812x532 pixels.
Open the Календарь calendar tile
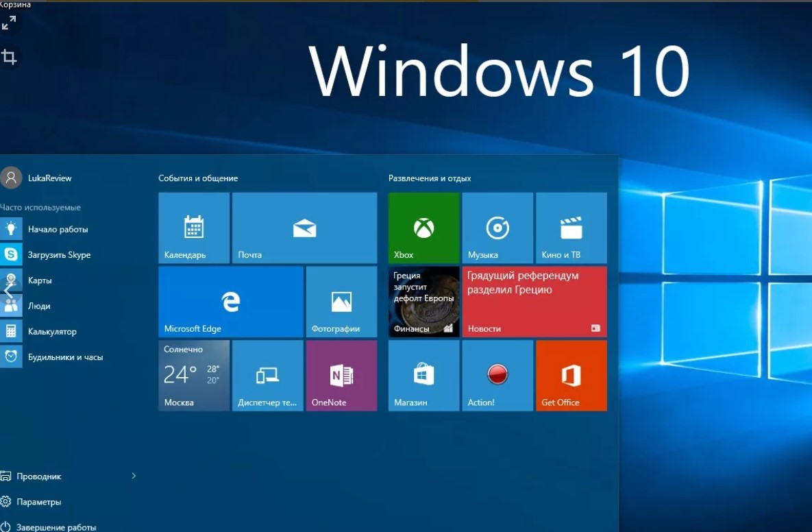pos(194,228)
